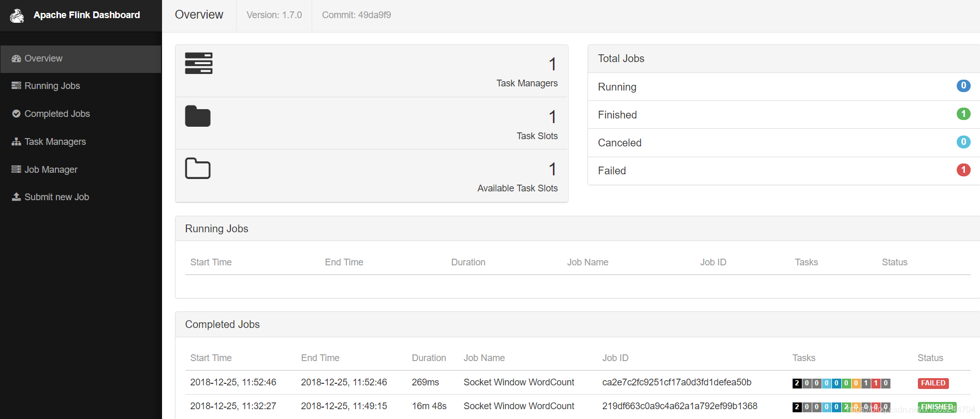Click the Finished row in Total Jobs
980x419 pixels.
click(x=784, y=114)
